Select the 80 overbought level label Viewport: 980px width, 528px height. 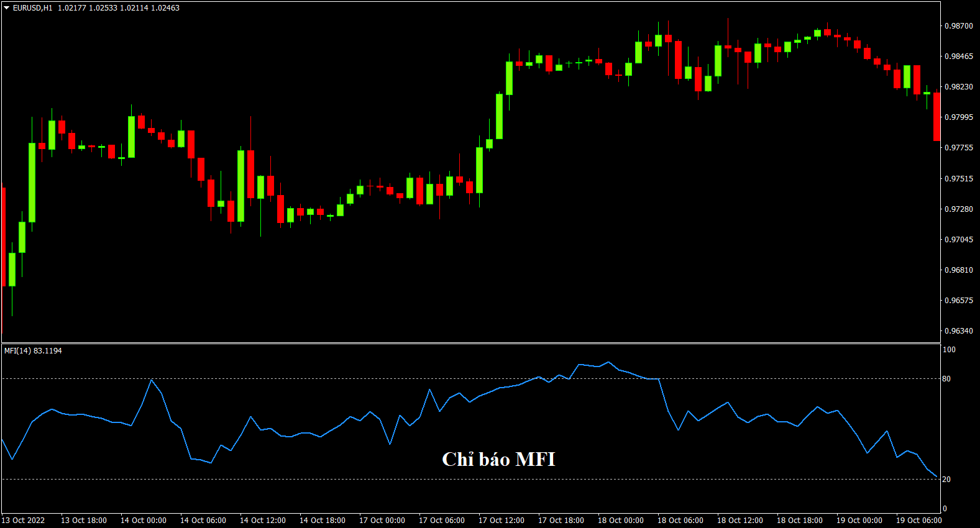coord(946,379)
